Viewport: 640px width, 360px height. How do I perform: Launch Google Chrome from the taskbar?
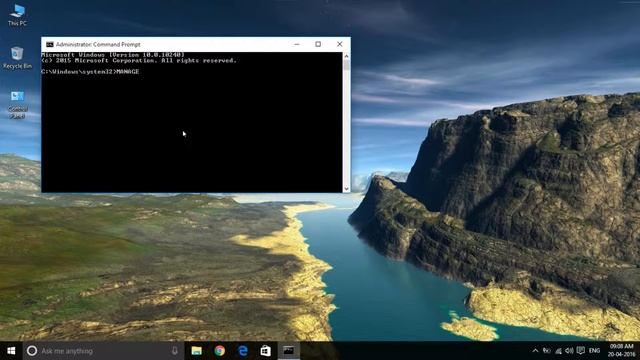click(x=220, y=351)
